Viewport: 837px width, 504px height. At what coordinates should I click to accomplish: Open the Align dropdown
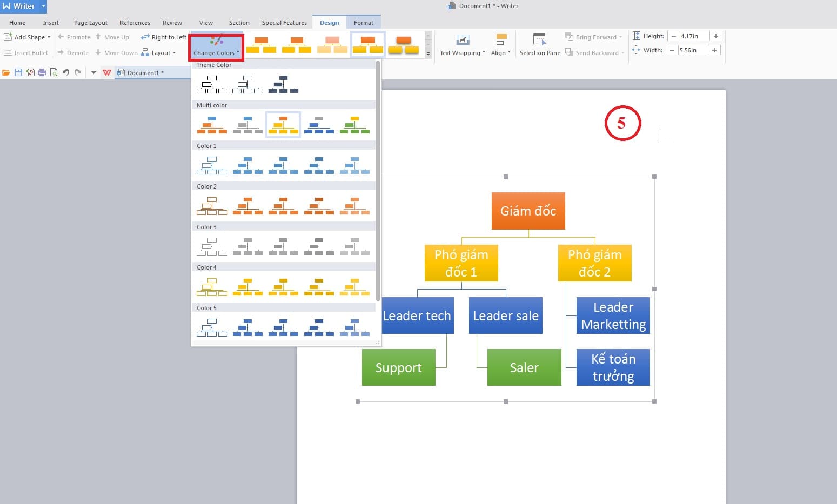[501, 46]
